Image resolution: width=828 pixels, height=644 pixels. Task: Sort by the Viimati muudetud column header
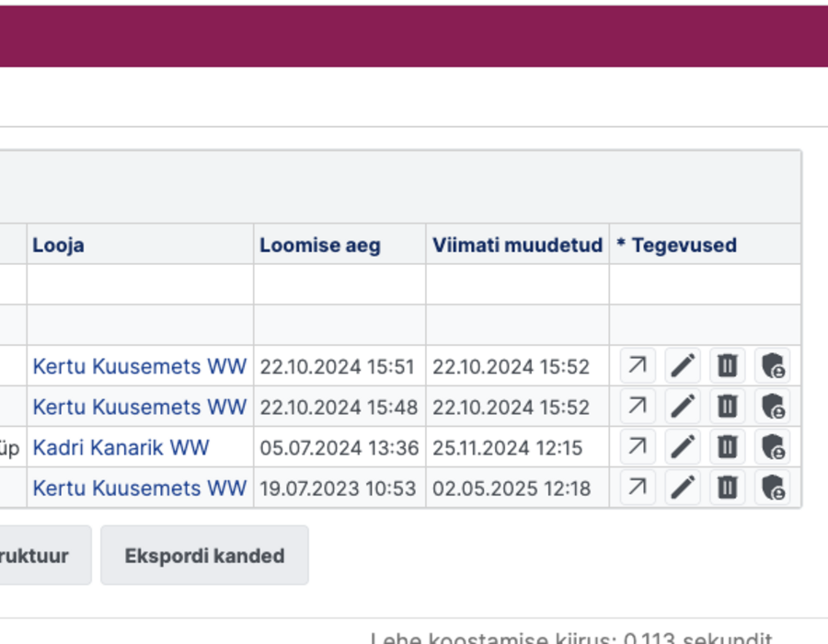(x=517, y=245)
